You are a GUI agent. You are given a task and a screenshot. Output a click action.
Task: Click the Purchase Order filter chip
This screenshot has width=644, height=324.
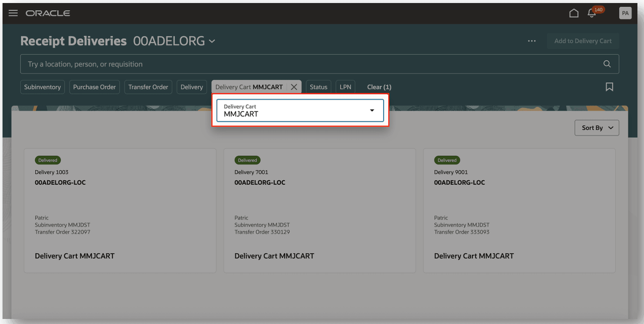pyautogui.click(x=94, y=87)
